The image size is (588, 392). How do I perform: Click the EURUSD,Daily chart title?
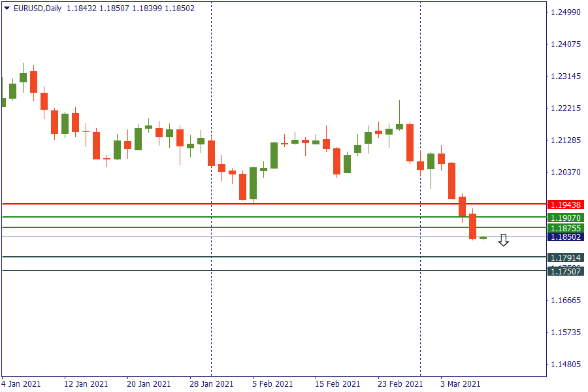[37, 8]
